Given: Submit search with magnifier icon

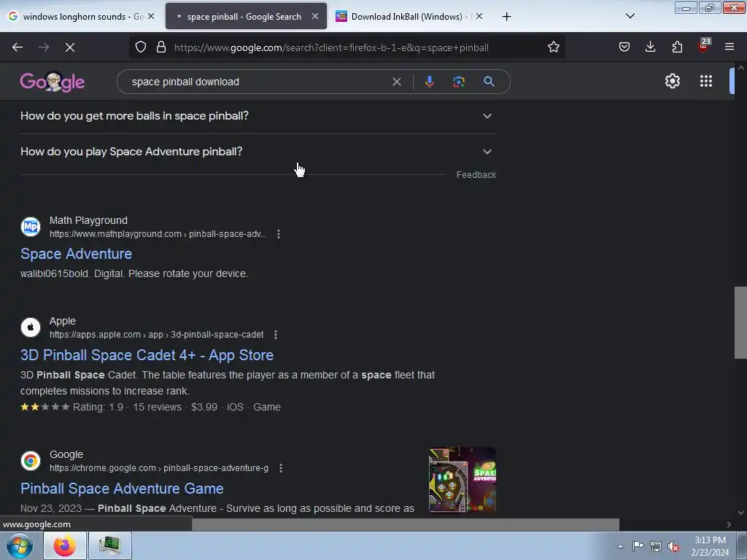Looking at the screenshot, I should click(x=489, y=82).
